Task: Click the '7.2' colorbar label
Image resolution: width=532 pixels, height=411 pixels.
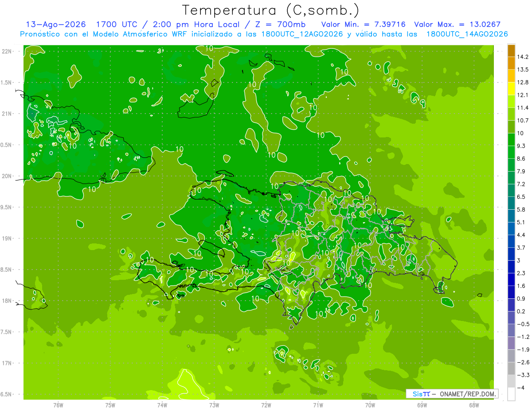Action: point(520,184)
